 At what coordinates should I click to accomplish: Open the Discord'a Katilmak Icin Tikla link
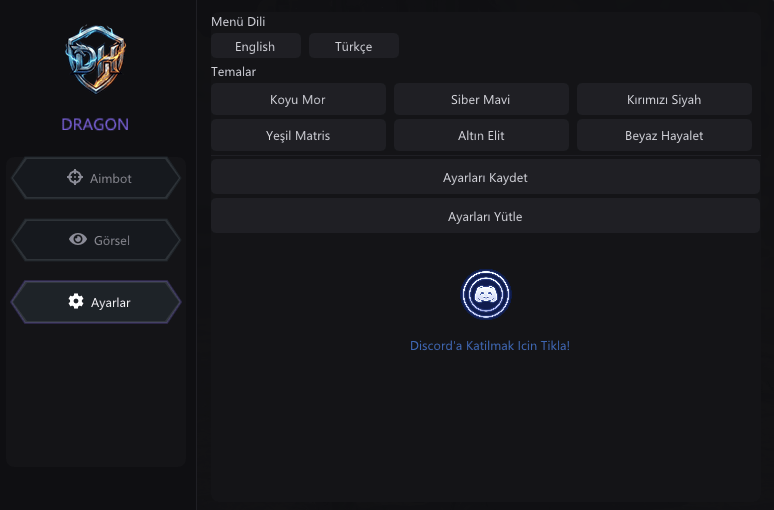click(490, 346)
